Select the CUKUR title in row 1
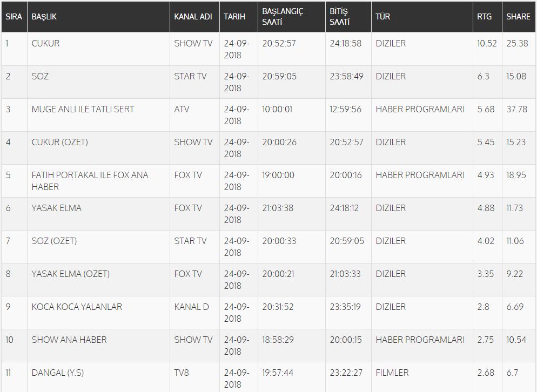 45,44
